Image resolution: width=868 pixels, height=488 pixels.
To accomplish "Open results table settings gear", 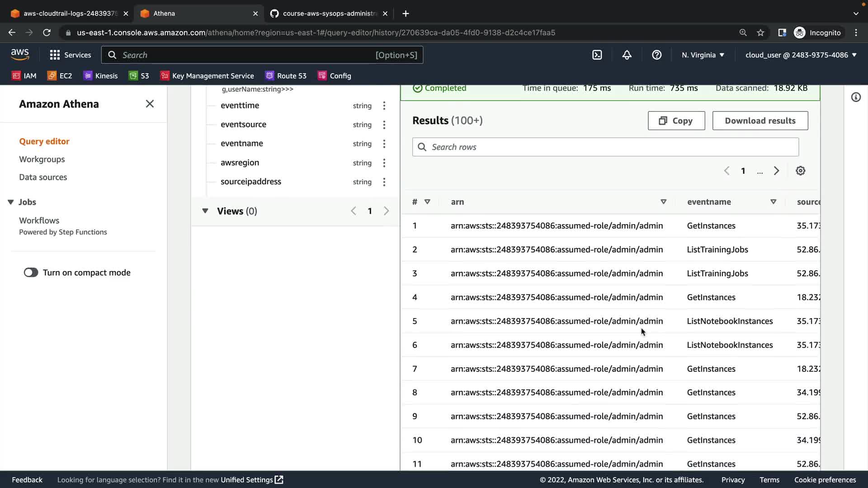I will (800, 171).
